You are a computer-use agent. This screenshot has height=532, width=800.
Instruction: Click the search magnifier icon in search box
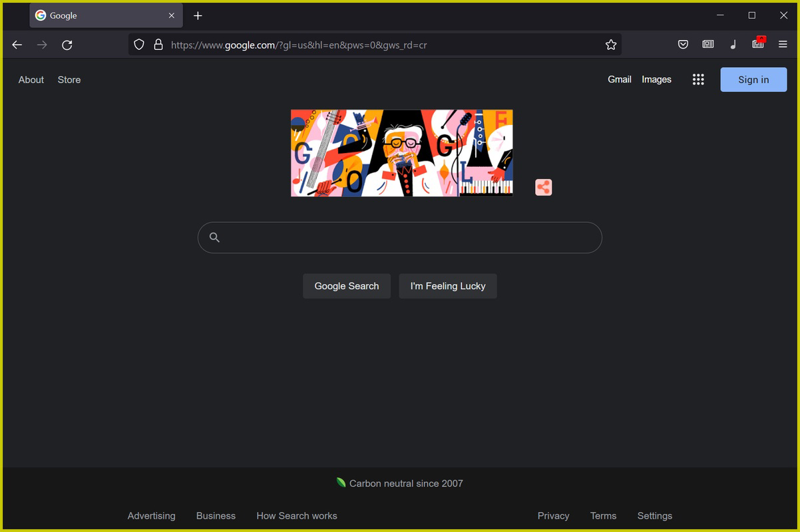pos(214,237)
